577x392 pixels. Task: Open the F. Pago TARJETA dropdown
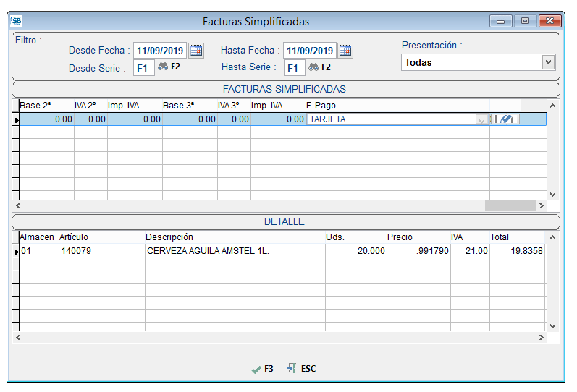click(x=481, y=120)
